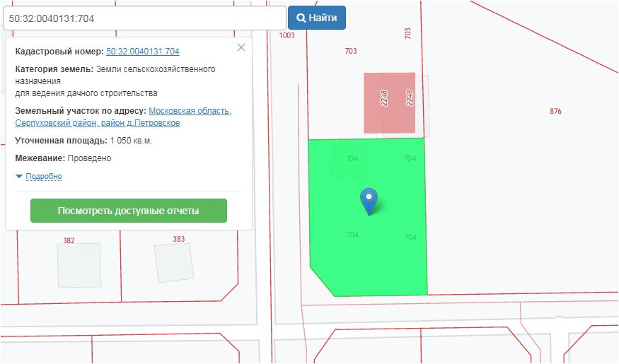Image resolution: width=619 pixels, height=364 pixels.
Task: Select the red highlighted parcel 2248
Action: [x=388, y=102]
